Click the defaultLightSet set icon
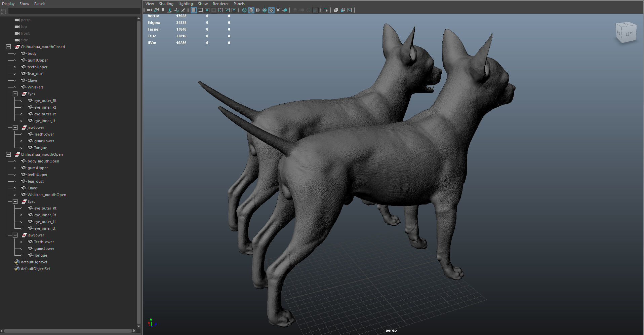The width and height of the screenshot is (644, 335). pos(17,262)
